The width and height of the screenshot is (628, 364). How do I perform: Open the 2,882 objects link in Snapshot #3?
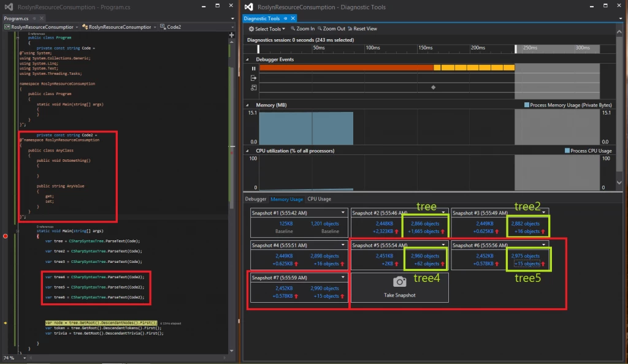pyautogui.click(x=526, y=224)
